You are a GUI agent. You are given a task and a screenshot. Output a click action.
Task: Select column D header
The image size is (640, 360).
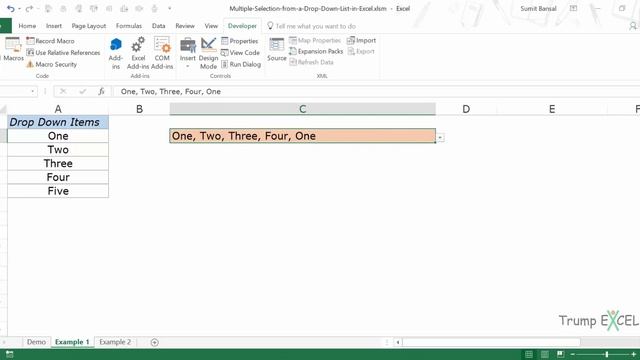pos(466,109)
